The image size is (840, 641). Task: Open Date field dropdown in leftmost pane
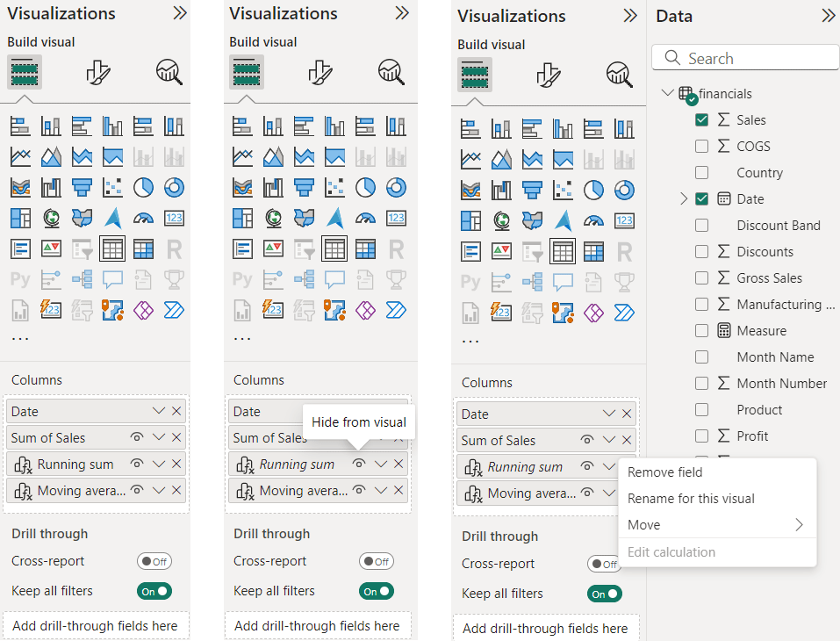coord(159,411)
